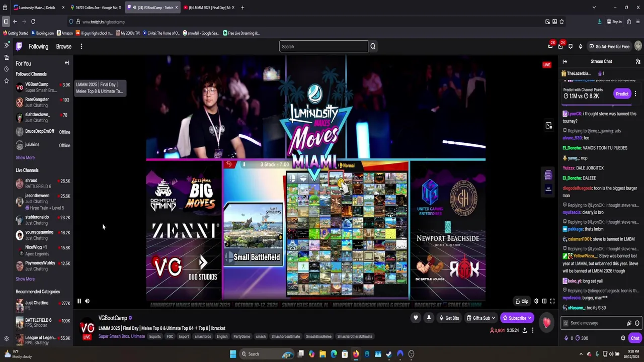The width and height of the screenshot is (644, 362).
Task: Switch to 16701 Collins Ave Google Maps tab
Action: coord(96,8)
